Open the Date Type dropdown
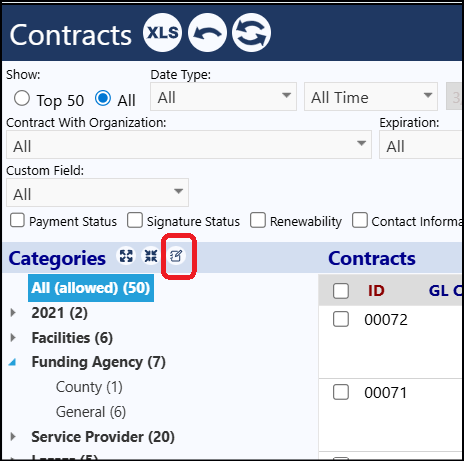 click(223, 97)
